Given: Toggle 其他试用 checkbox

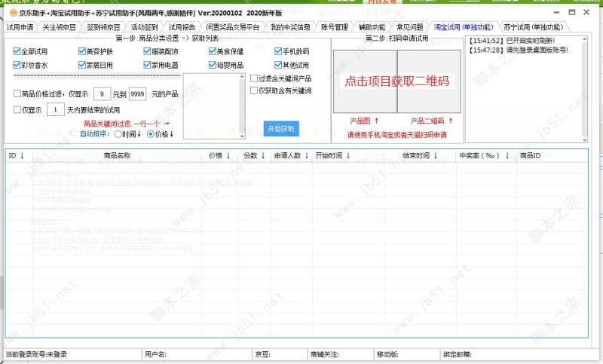Looking at the screenshot, I should pos(278,65).
